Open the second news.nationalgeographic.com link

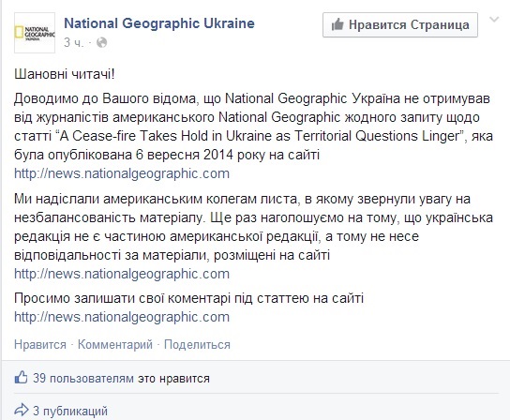point(122,274)
